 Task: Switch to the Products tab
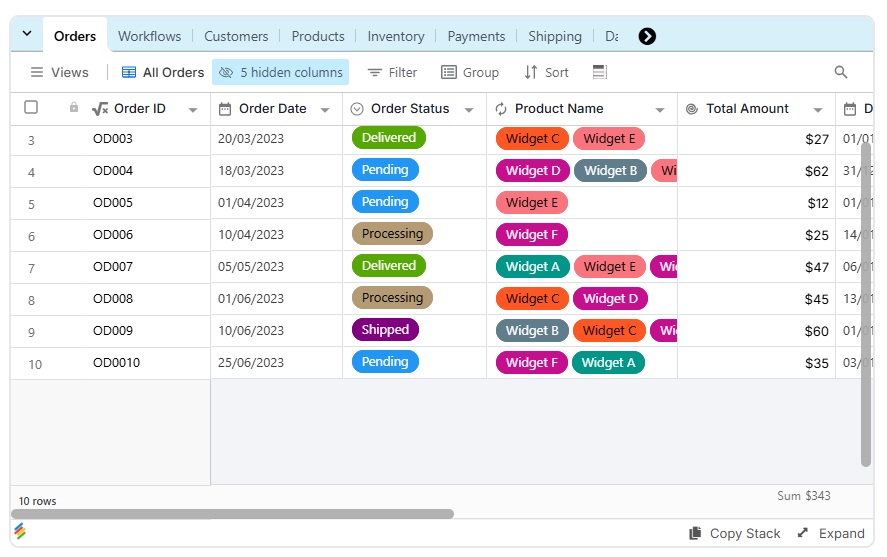(x=318, y=36)
